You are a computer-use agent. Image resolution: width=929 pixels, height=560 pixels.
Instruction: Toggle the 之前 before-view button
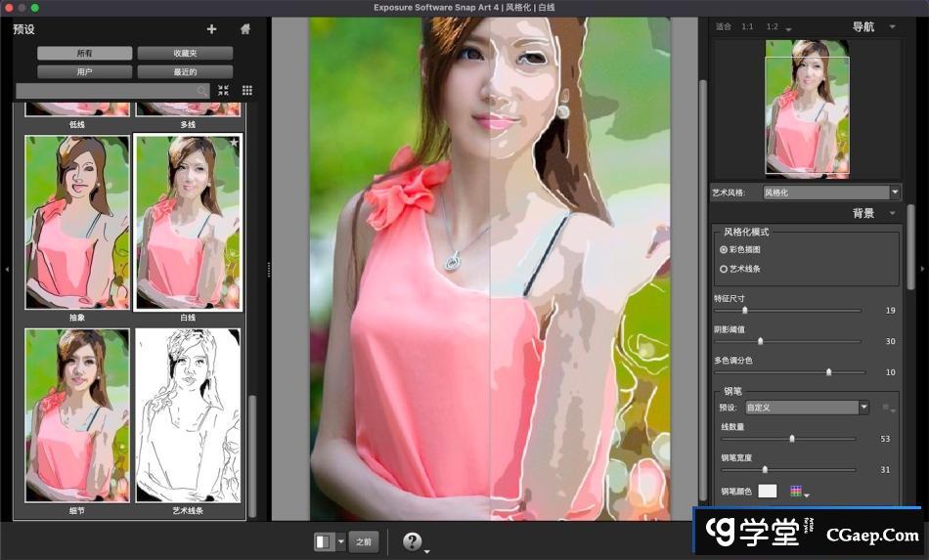coord(364,541)
